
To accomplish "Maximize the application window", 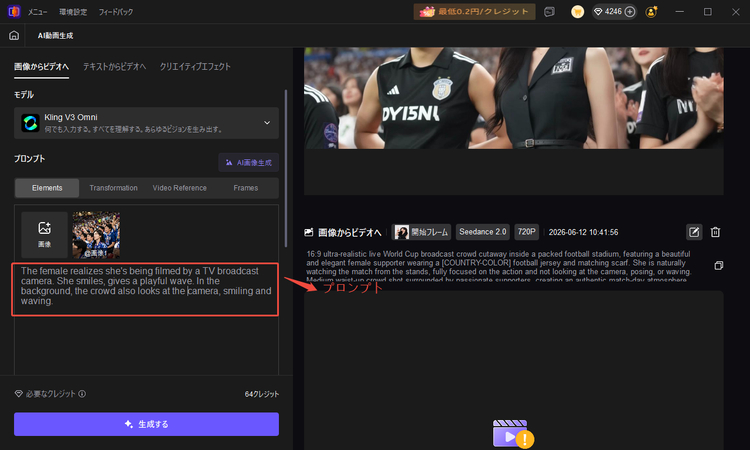I will coord(707,12).
